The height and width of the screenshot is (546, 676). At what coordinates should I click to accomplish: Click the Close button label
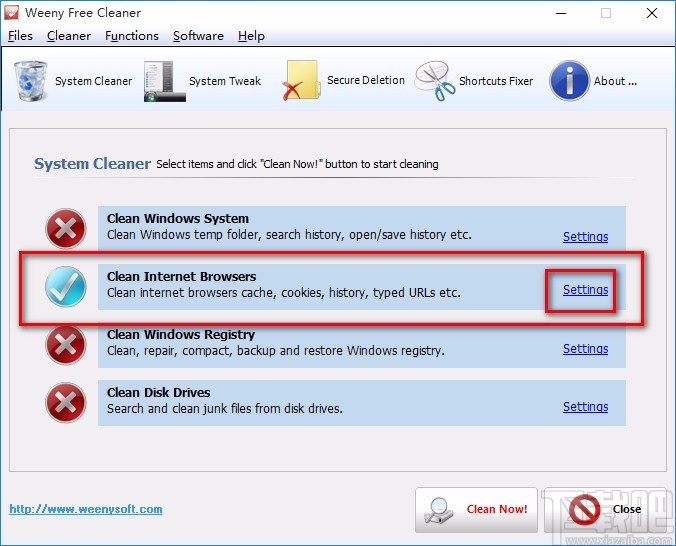point(627,509)
